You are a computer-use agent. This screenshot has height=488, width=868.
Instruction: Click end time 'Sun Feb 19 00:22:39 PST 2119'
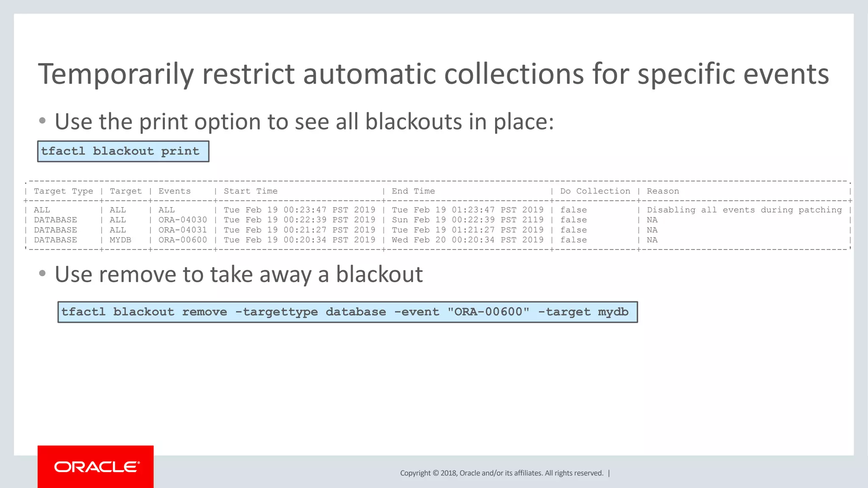467,220
